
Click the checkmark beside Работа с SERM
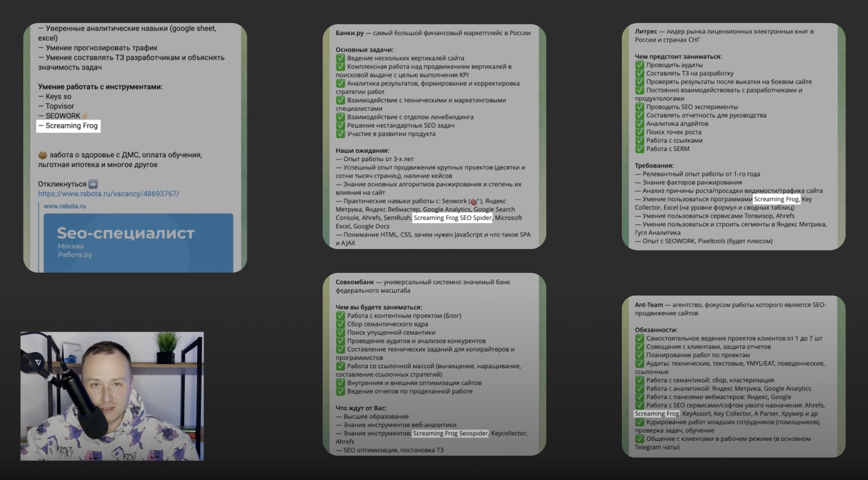click(x=640, y=149)
